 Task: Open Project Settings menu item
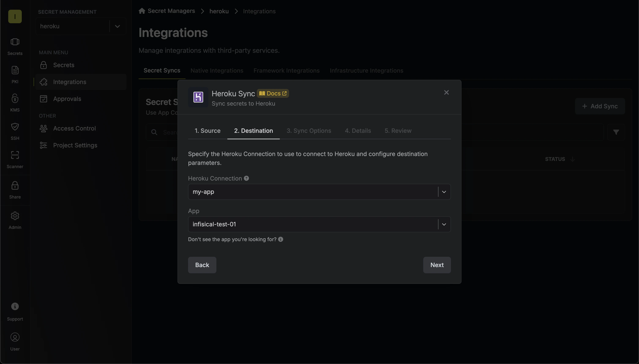(x=81, y=145)
